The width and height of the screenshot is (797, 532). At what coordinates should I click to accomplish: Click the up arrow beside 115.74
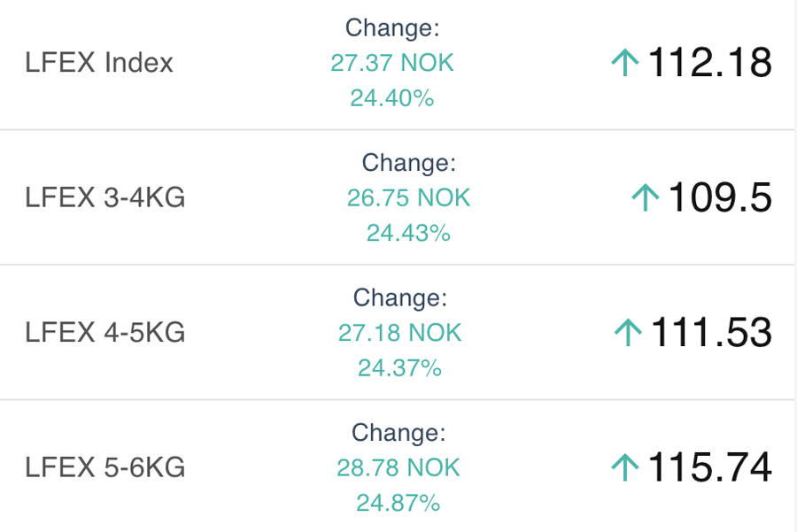click(625, 467)
